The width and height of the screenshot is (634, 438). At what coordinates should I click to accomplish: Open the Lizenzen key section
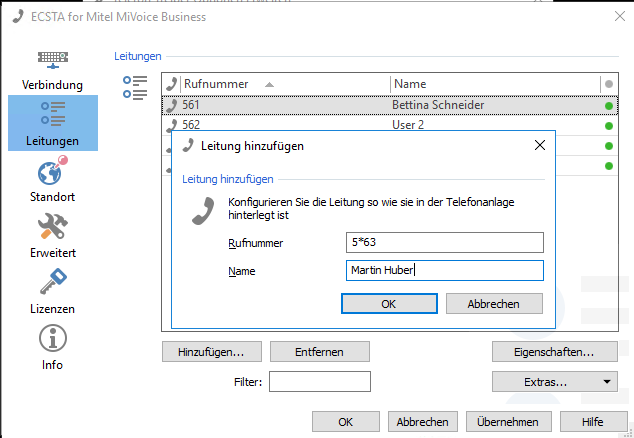point(52,290)
